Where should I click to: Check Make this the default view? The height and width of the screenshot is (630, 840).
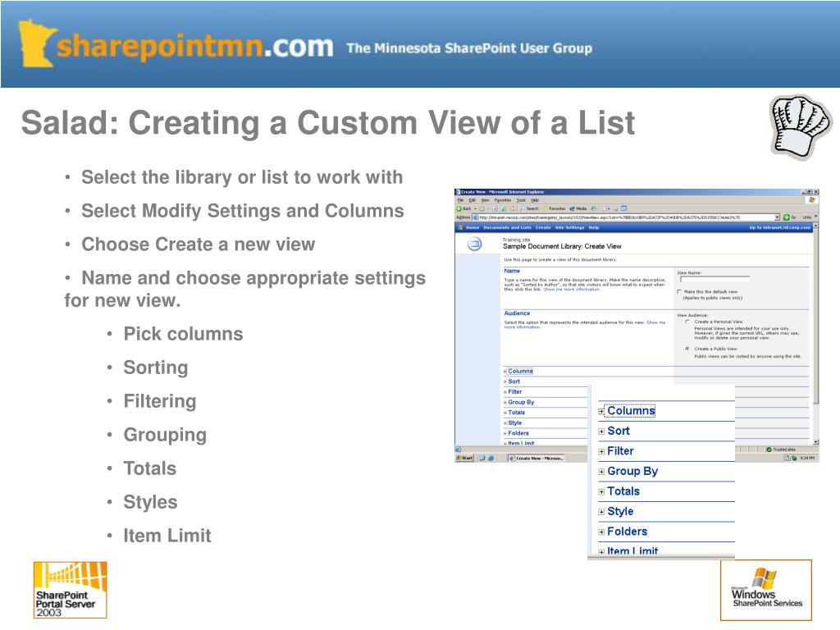click(679, 292)
